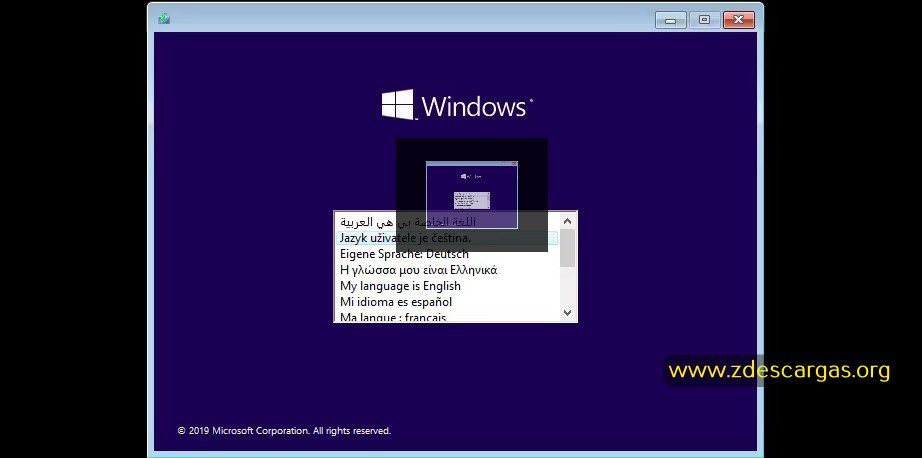The height and width of the screenshot is (458, 922).
Task: Choose 'Mi idioma es español'
Action: pyautogui.click(x=447, y=302)
